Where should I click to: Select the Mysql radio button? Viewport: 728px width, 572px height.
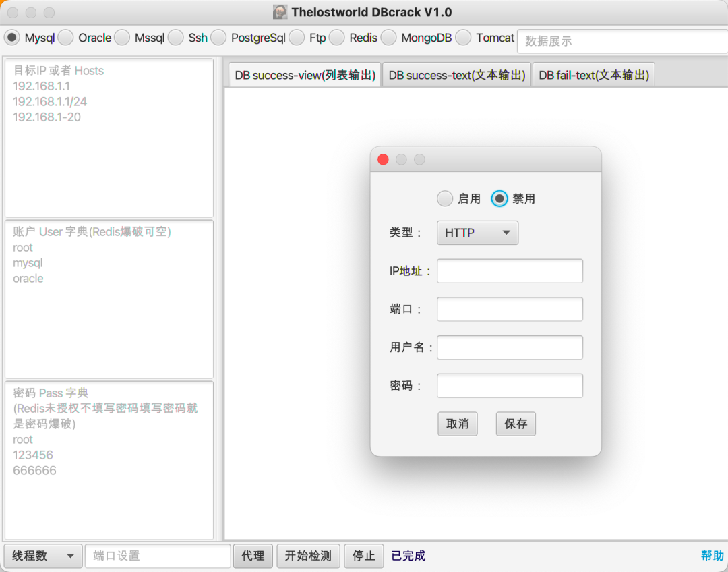[x=12, y=38]
